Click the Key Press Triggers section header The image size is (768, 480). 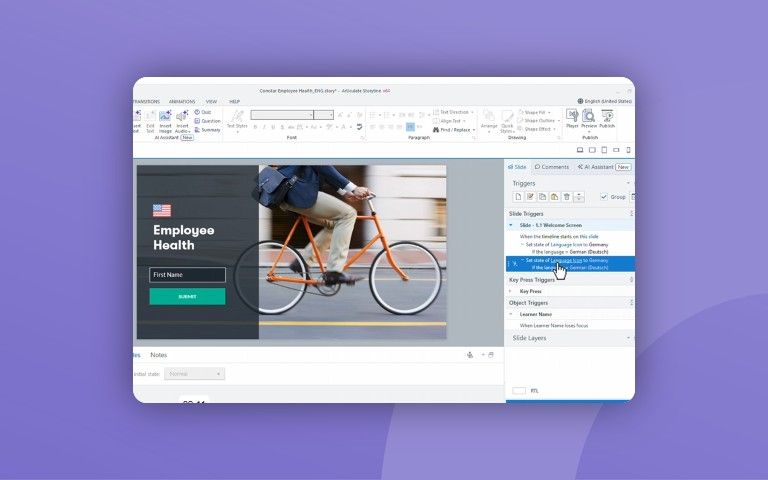532,280
